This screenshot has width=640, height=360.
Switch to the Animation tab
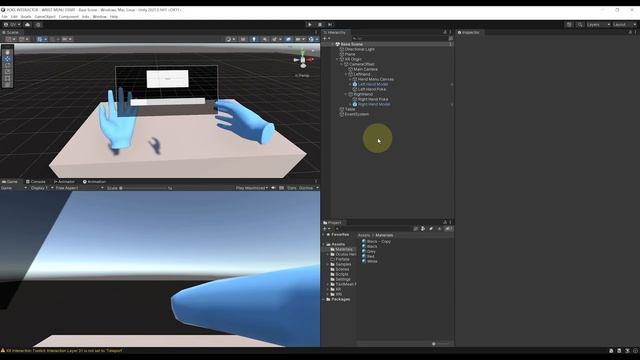tap(94, 182)
